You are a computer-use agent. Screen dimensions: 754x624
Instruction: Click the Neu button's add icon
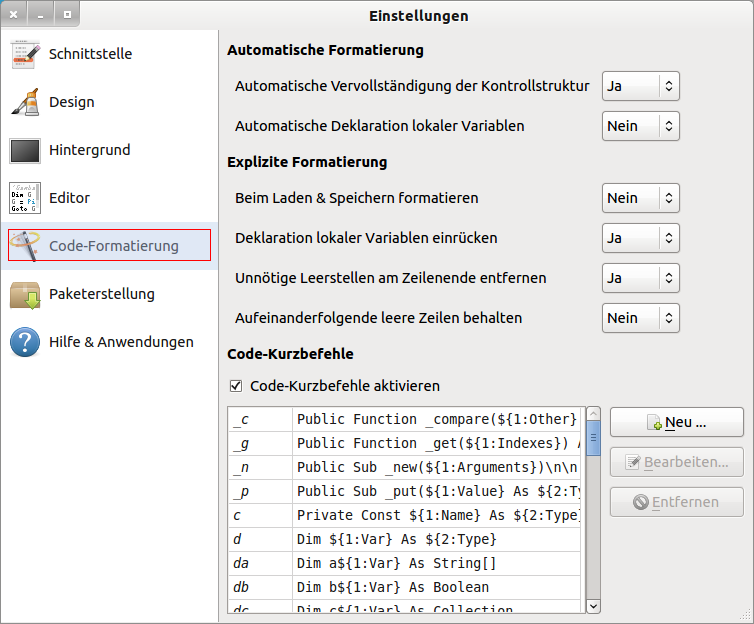[x=655, y=423]
